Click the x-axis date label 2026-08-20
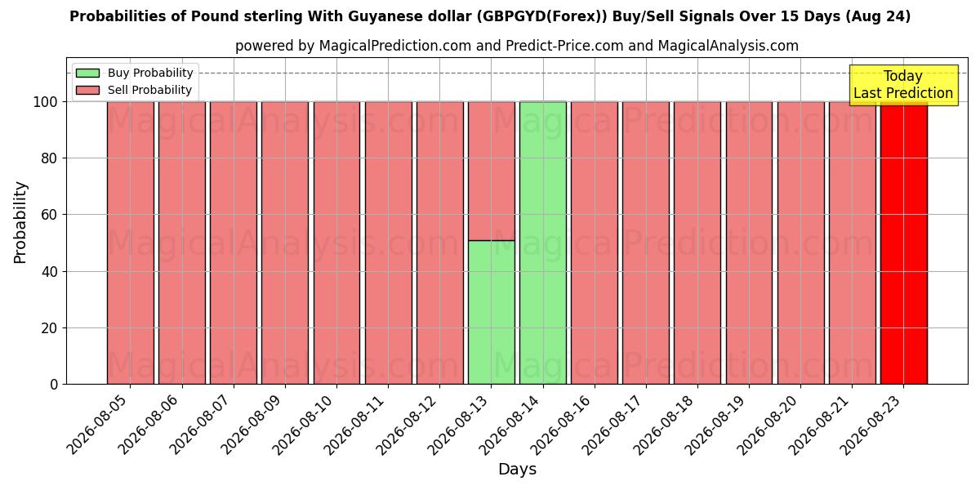980x490 pixels. coord(770,423)
